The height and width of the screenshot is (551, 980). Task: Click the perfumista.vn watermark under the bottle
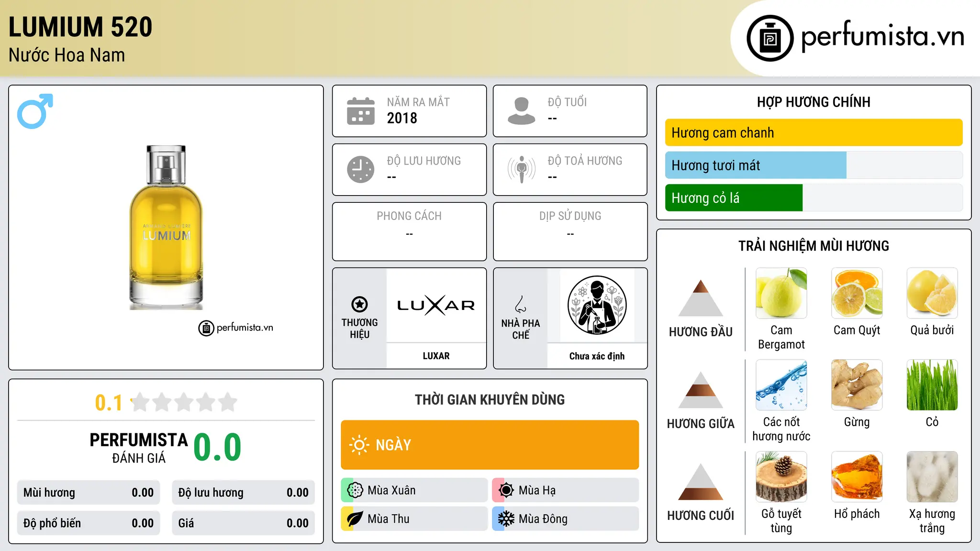pyautogui.click(x=236, y=328)
